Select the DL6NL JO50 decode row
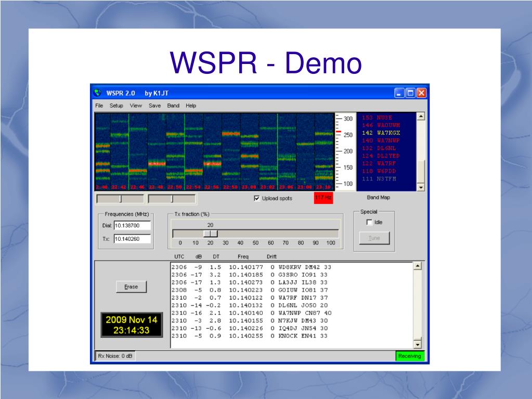The height and width of the screenshot is (399, 532). coord(250,305)
